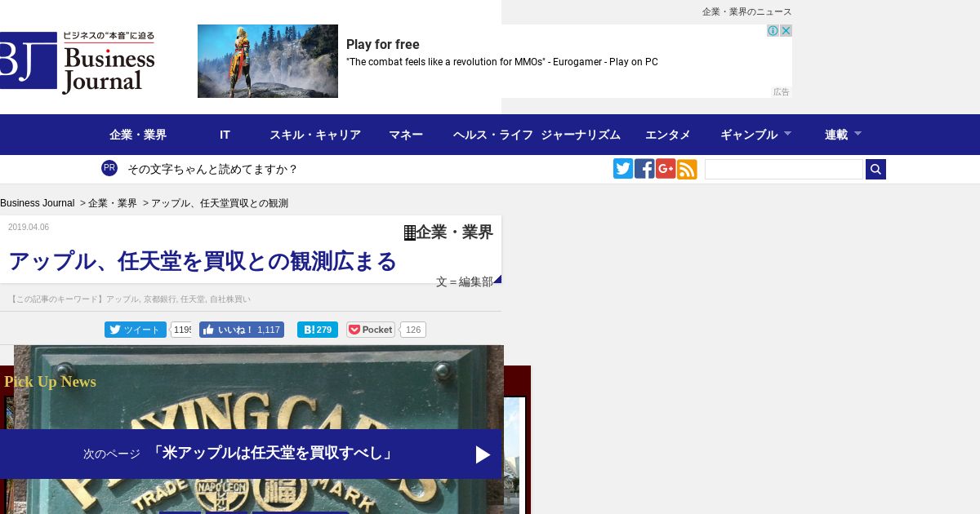Image resolution: width=980 pixels, height=514 pixels.
Task: Open PR link その文字ちゃんと読めてますか？
Action: coord(212,169)
